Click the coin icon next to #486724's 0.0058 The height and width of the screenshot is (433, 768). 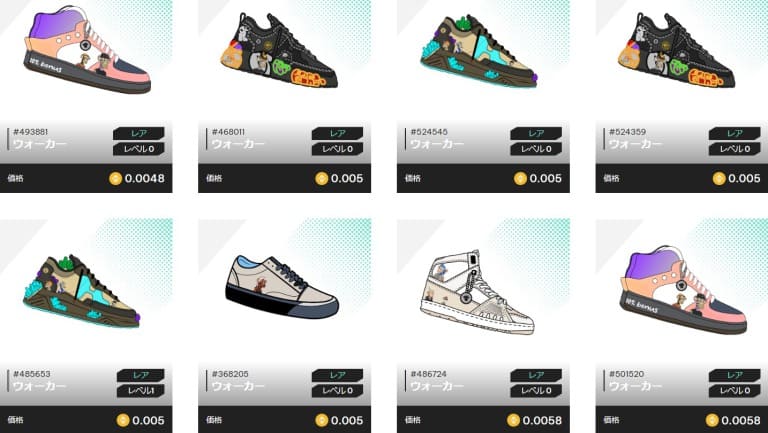tap(513, 420)
